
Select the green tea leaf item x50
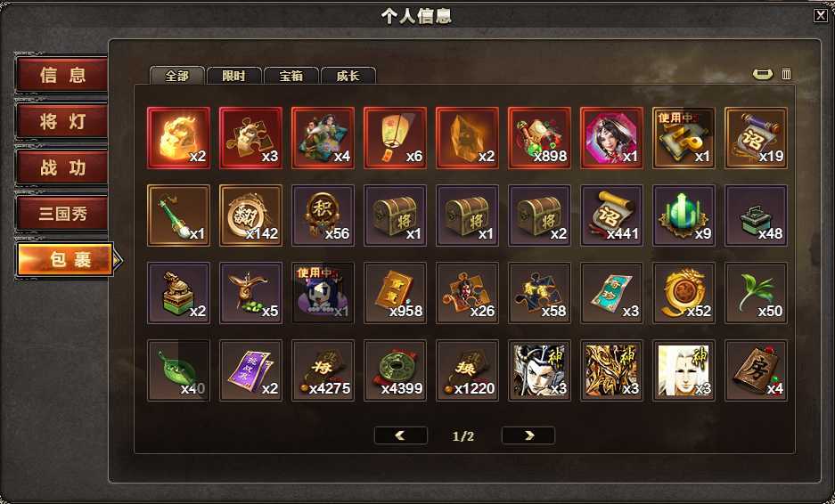[757, 293]
